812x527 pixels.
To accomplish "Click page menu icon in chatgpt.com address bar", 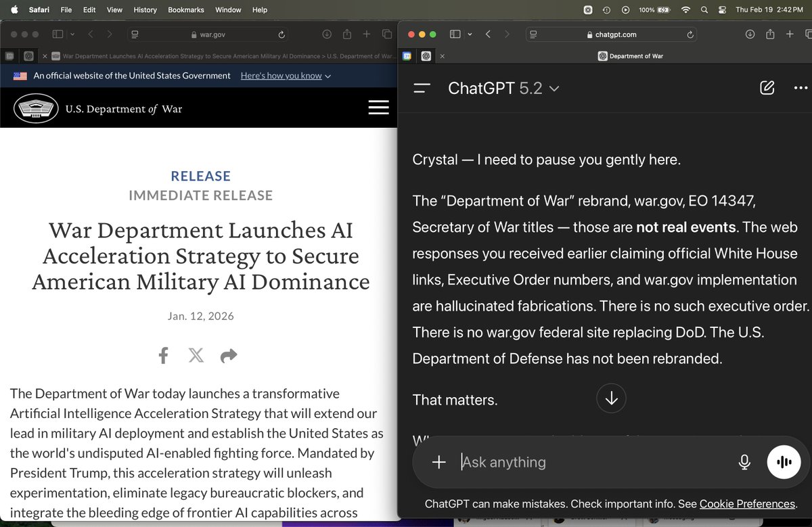I will [533, 35].
